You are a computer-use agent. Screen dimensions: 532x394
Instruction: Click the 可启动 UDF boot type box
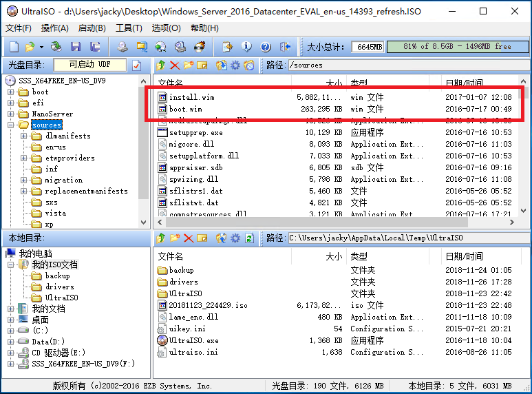90,65
